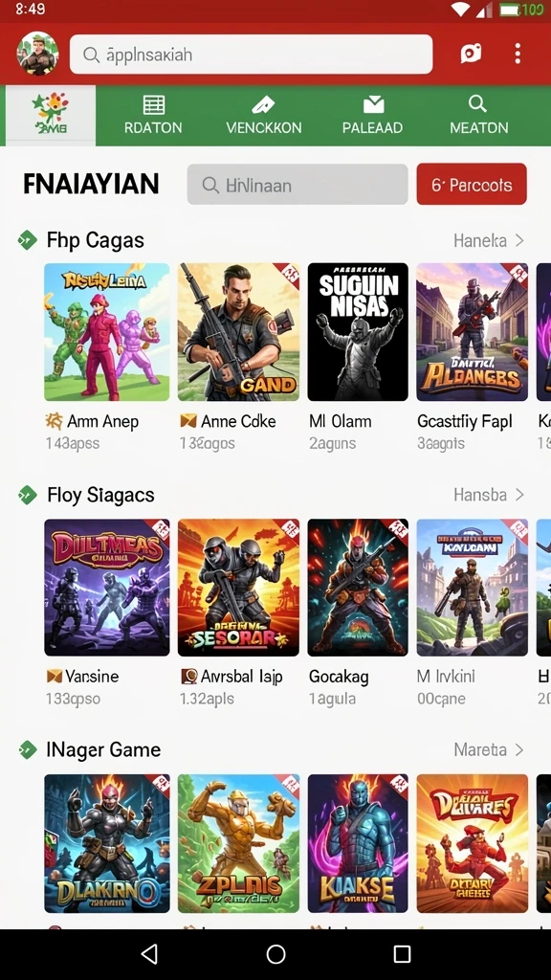Select the MEATON search tab

(x=478, y=116)
